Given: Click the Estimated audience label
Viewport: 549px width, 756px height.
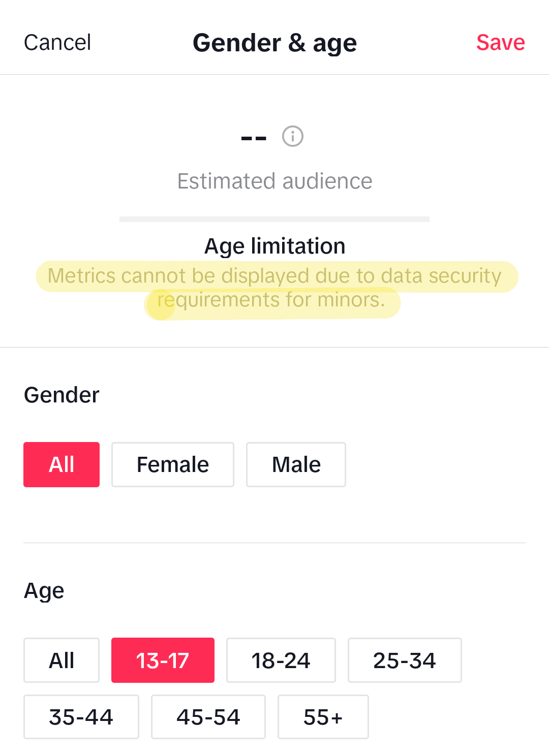Looking at the screenshot, I should click(x=274, y=181).
